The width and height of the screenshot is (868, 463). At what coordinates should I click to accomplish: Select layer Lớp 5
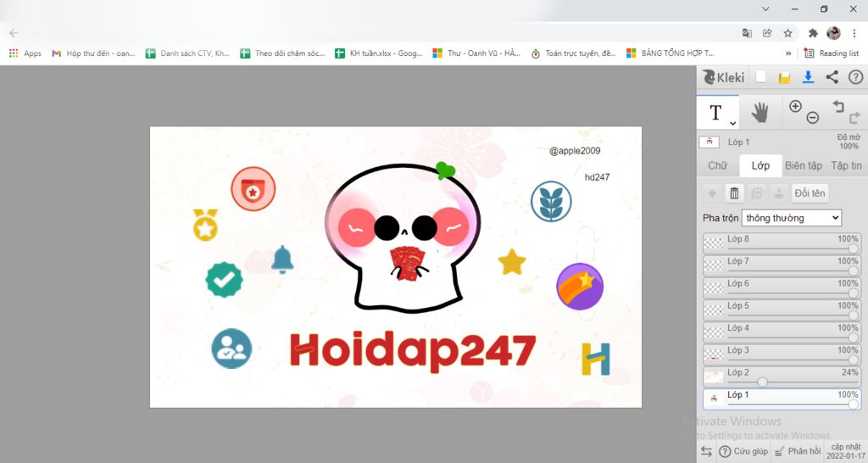tap(782, 310)
